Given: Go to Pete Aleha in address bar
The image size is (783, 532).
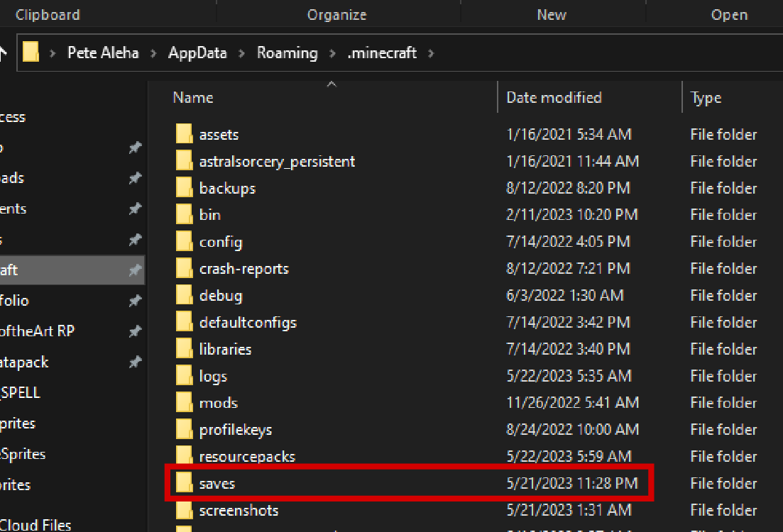Looking at the screenshot, I should pyautogui.click(x=104, y=52).
